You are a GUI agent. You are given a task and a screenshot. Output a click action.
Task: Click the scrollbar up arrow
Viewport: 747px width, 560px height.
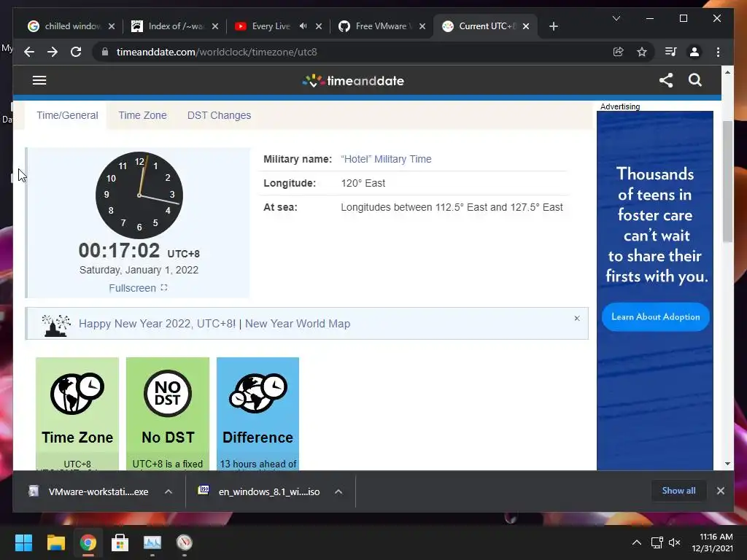pyautogui.click(x=727, y=72)
